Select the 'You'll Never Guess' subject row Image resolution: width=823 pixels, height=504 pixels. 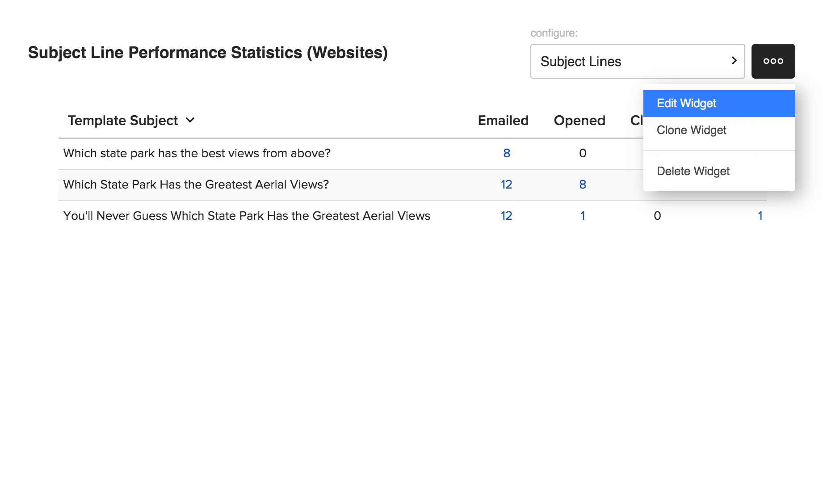coord(246,216)
